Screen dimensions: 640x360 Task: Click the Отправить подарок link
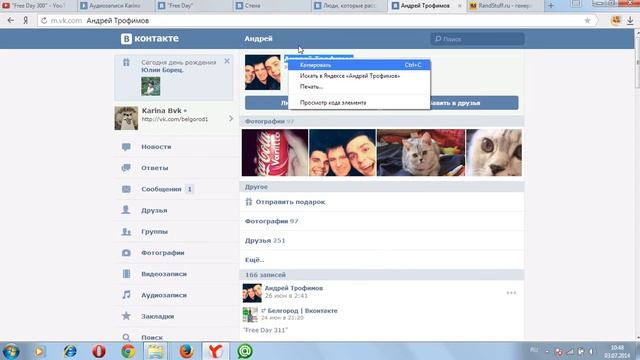click(290, 202)
